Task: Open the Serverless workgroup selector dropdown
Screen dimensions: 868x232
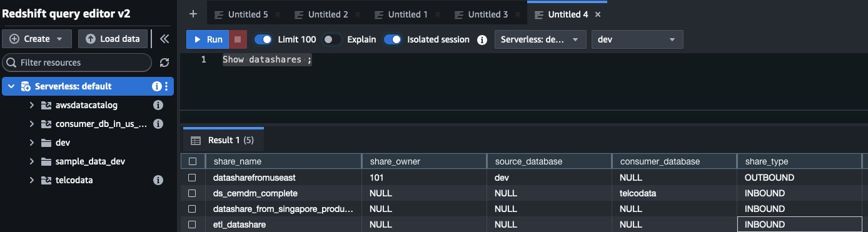Action: (x=540, y=39)
